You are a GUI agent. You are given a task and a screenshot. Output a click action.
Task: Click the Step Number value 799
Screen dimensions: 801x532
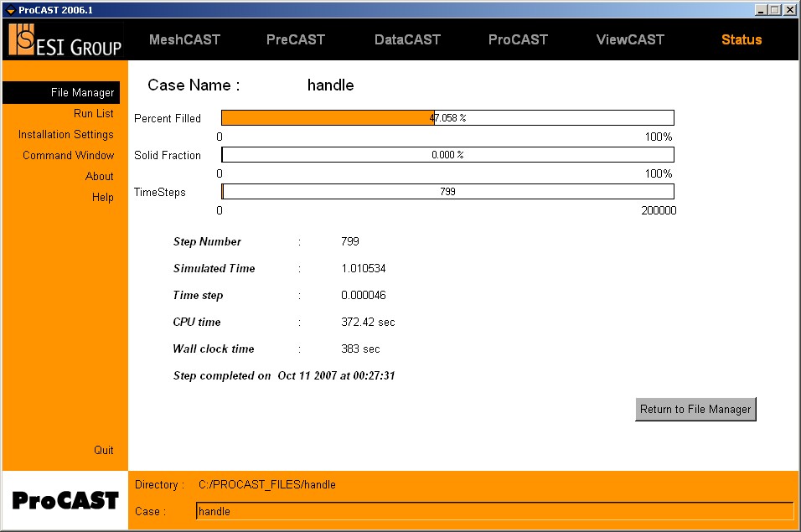pos(350,241)
